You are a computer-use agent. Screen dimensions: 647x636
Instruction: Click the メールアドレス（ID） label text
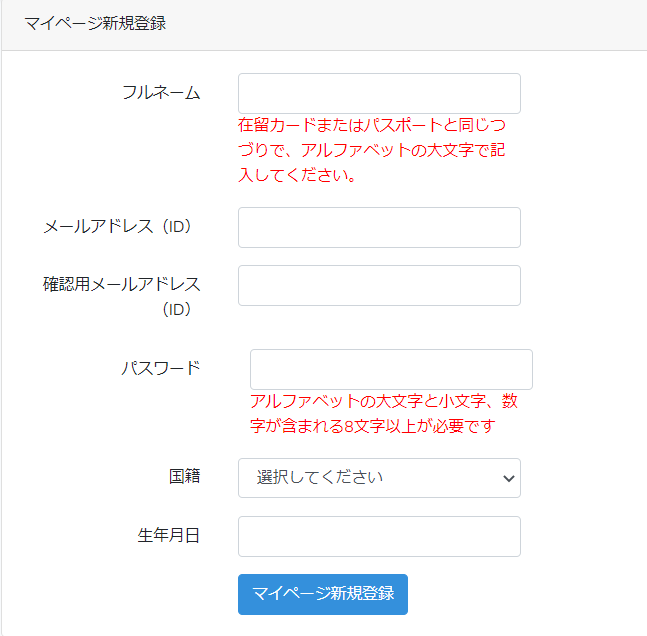coord(118,227)
